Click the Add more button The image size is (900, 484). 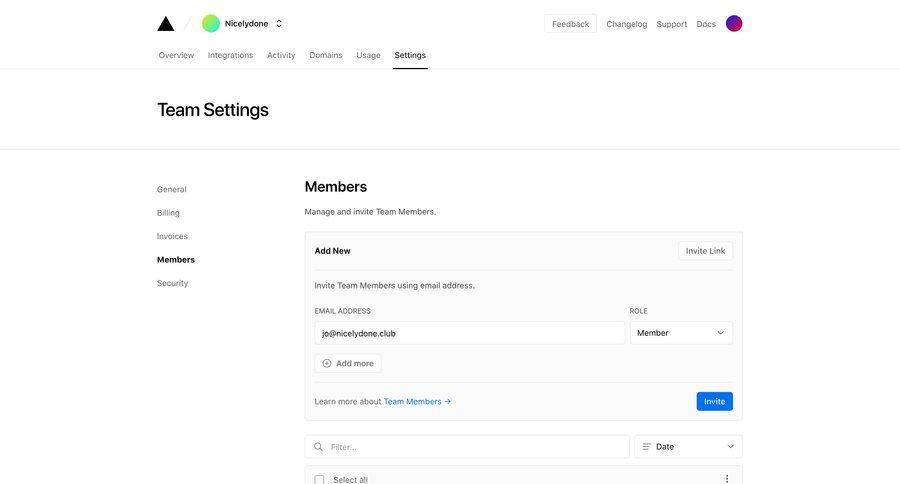click(x=348, y=363)
